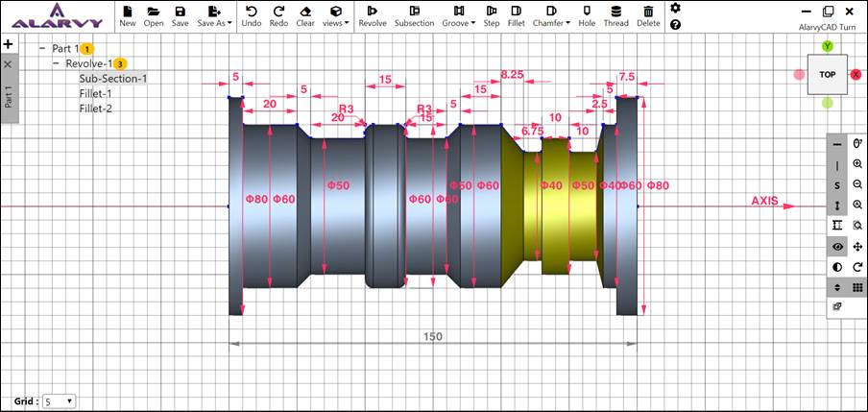Click the 6.75 dimension label
Viewport: 868px width, 412px height.
pyautogui.click(x=533, y=131)
